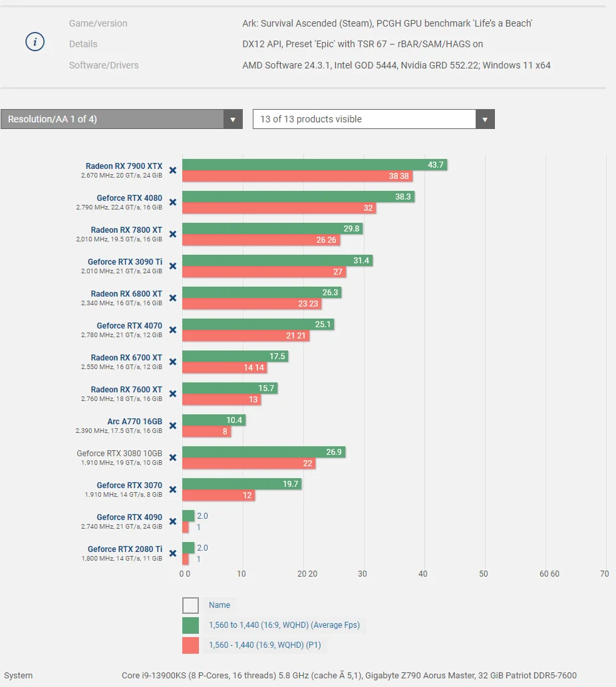
Task: Hide Radeon RX 7800 XT via X icon
Action: tap(173, 234)
